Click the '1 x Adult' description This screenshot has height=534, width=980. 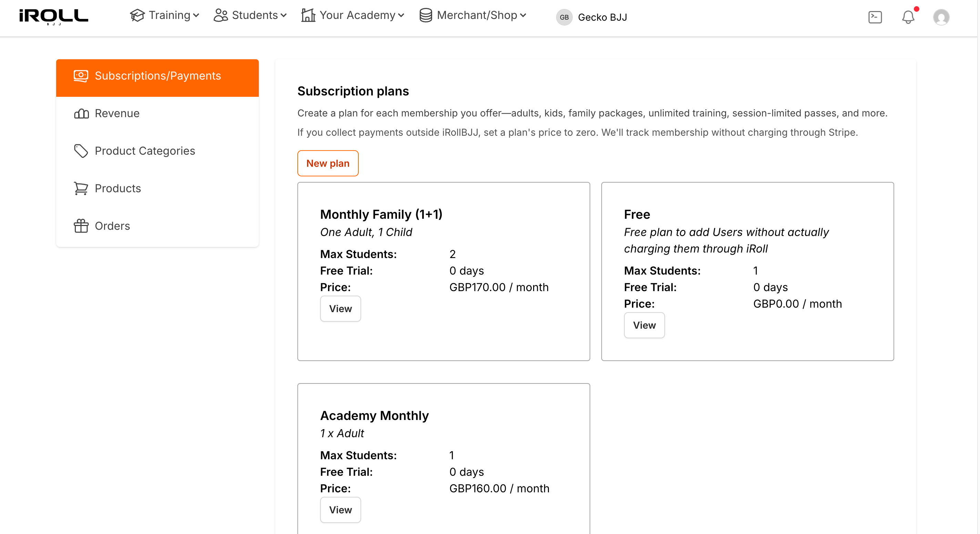point(342,433)
